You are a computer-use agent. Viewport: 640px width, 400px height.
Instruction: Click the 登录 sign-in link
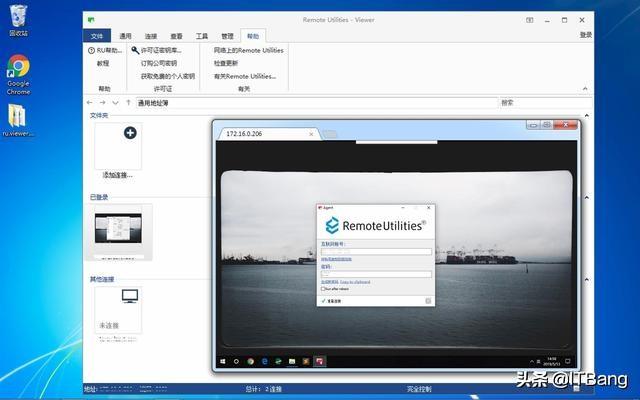tap(586, 35)
